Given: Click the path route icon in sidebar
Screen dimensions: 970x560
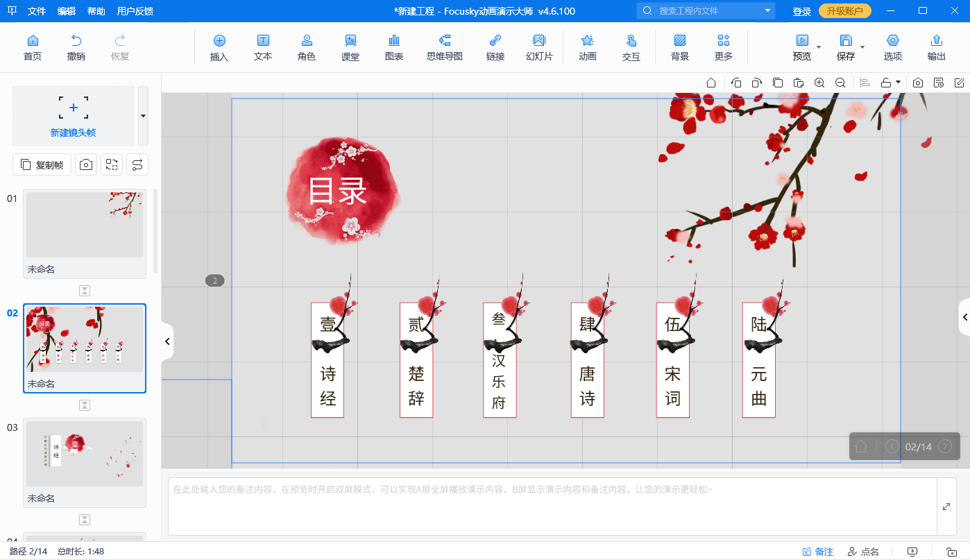Looking at the screenshot, I should (137, 164).
